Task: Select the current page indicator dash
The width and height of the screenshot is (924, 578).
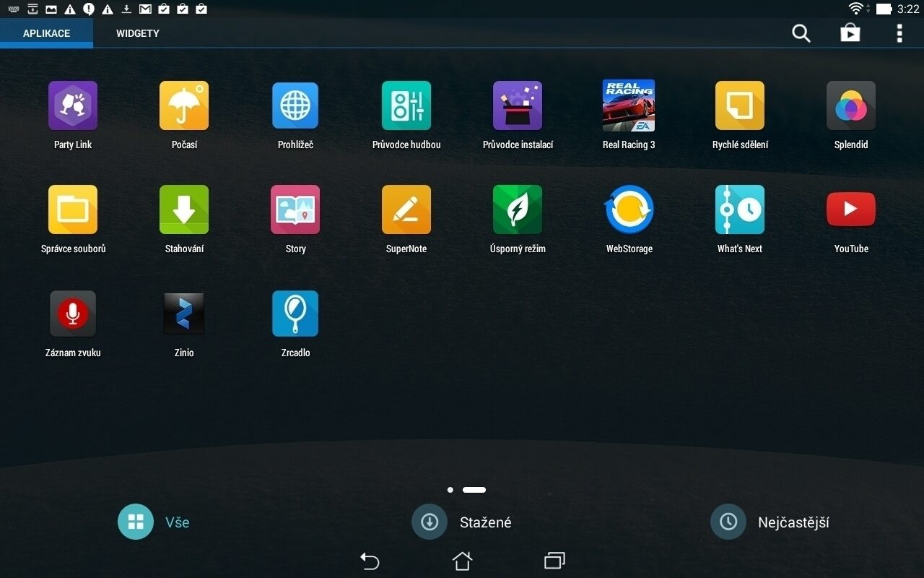Action: 474,490
